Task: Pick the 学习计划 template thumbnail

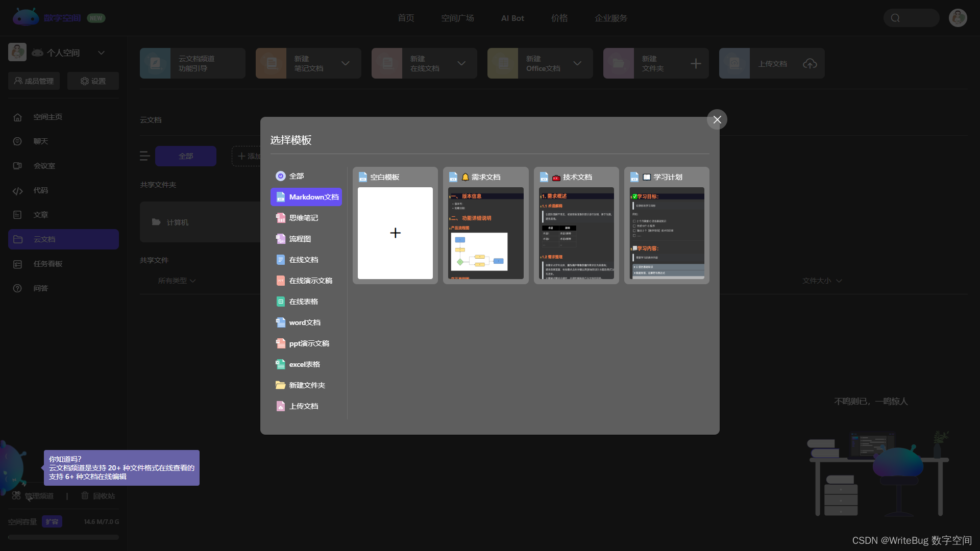Action: click(x=667, y=233)
